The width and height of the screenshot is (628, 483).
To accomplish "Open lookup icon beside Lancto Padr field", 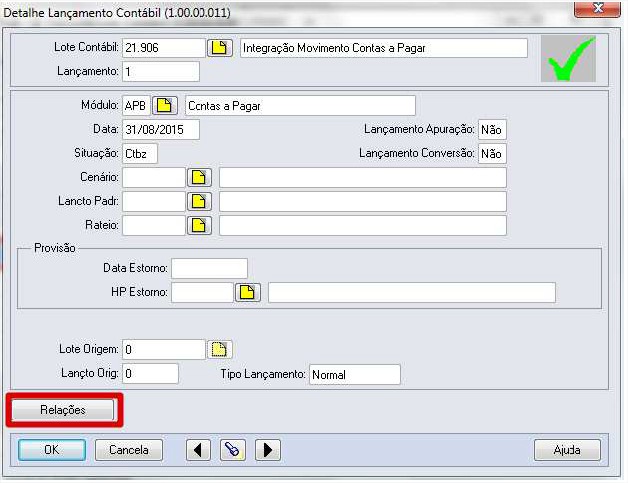I will click(199, 201).
